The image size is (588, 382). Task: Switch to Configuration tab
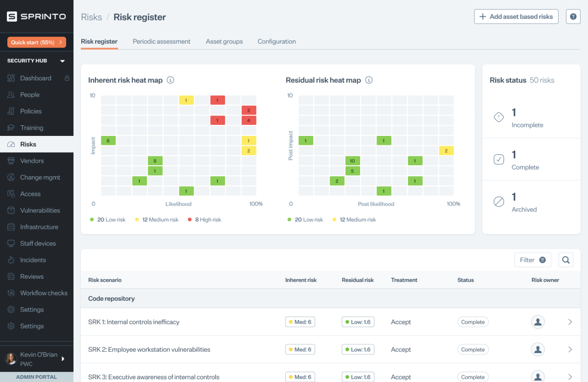tap(276, 42)
